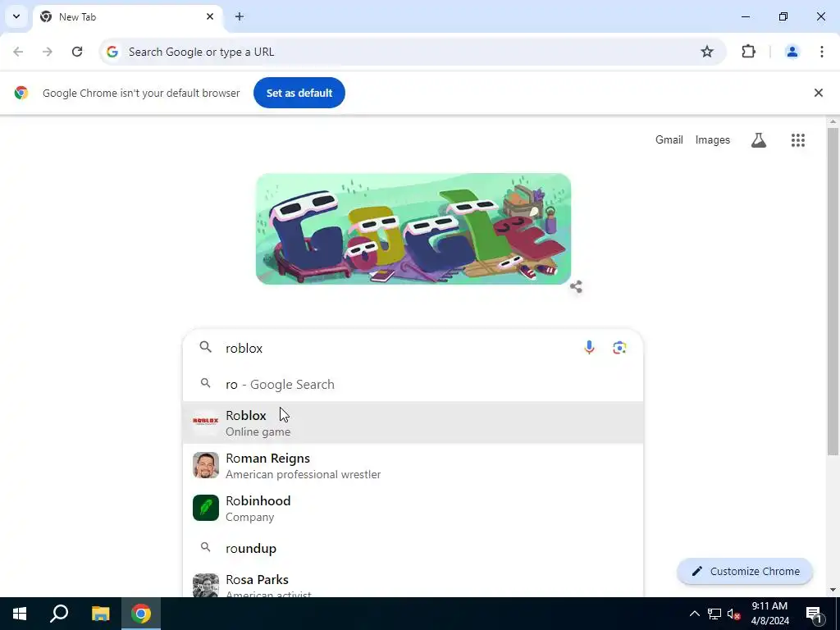
Task: Open the muted volume tray icon
Action: [x=734, y=614]
